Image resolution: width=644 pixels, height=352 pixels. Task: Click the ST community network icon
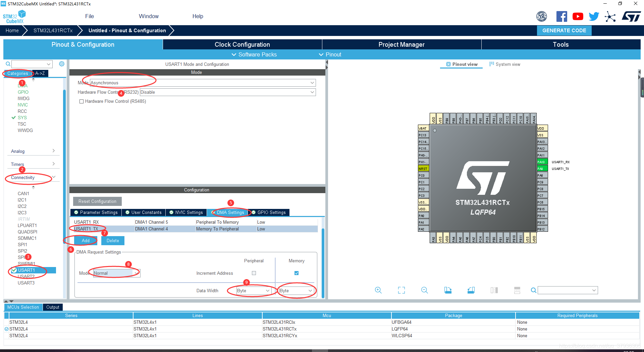(x=610, y=16)
